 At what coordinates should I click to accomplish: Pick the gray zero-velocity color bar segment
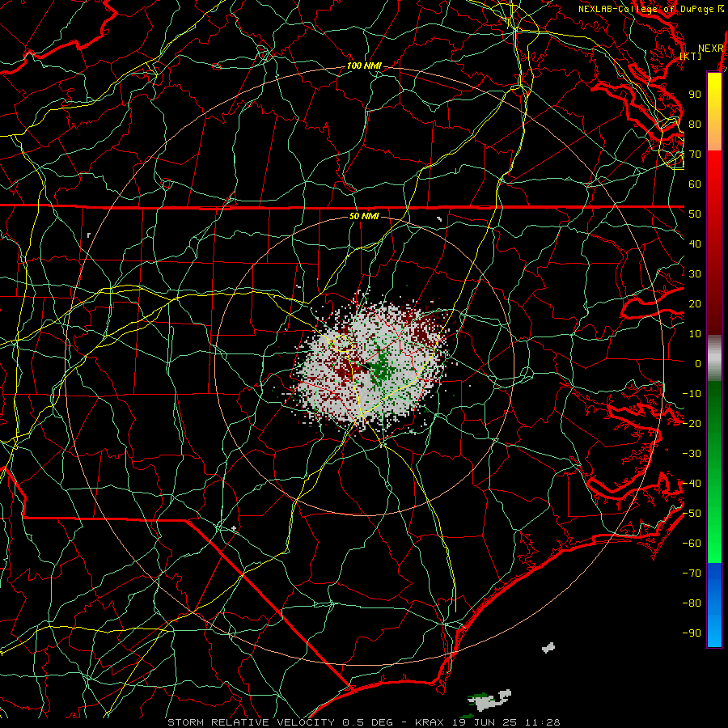pos(714,358)
